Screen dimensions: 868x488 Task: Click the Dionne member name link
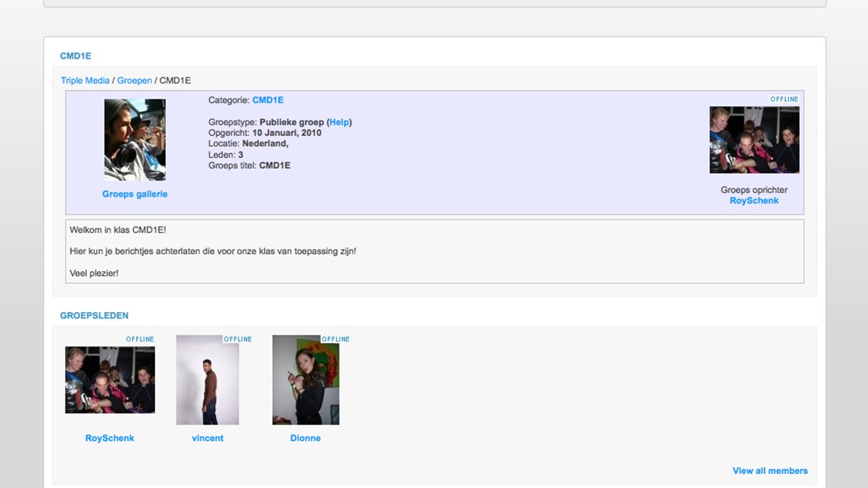[x=305, y=438]
